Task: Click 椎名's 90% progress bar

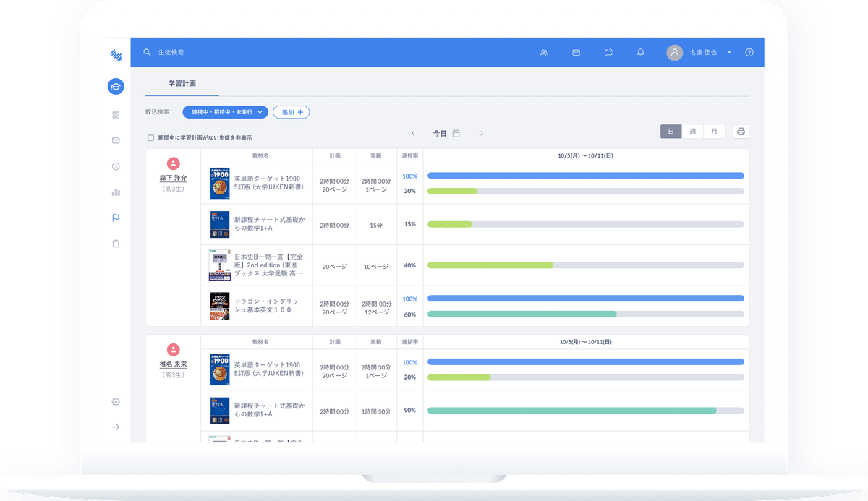Action: 586,410
